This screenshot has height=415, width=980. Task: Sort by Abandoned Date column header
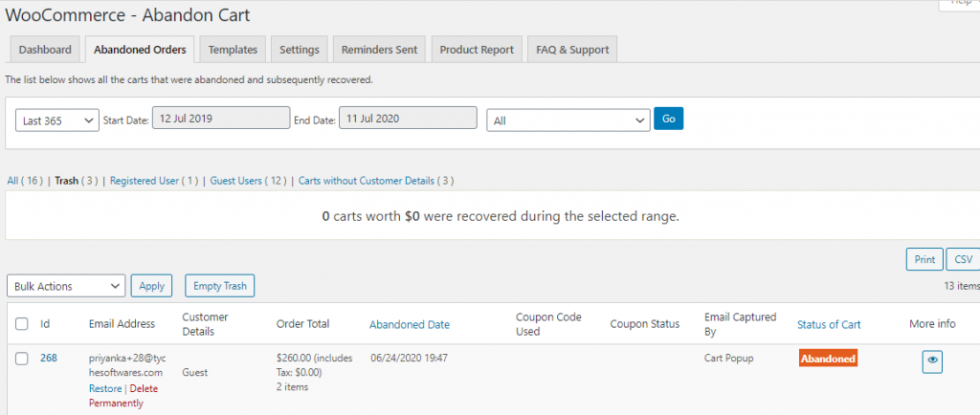pyautogui.click(x=410, y=324)
